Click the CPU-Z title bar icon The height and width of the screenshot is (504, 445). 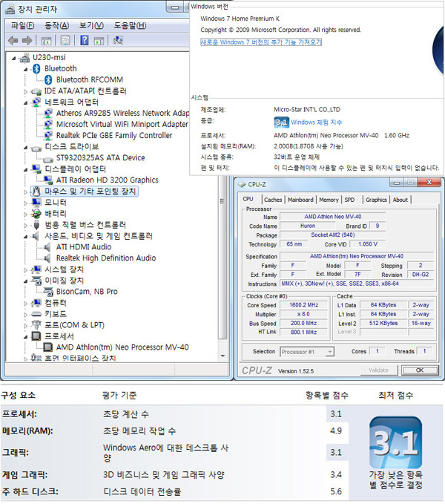241,185
